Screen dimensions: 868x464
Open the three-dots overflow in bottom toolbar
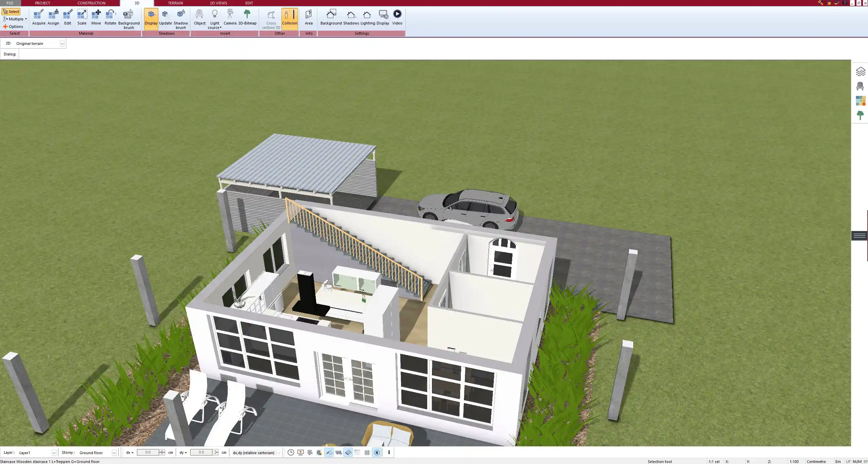[x=389, y=452]
